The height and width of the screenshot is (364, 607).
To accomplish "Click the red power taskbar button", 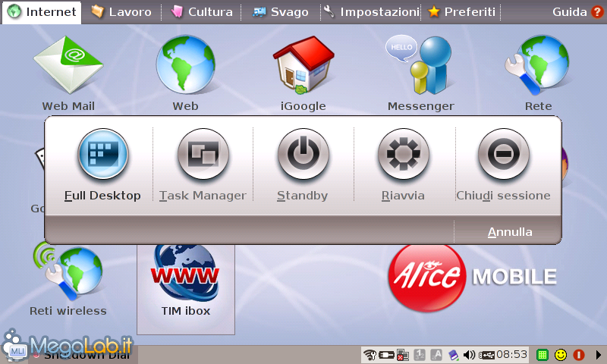I will pyautogui.click(x=579, y=355).
